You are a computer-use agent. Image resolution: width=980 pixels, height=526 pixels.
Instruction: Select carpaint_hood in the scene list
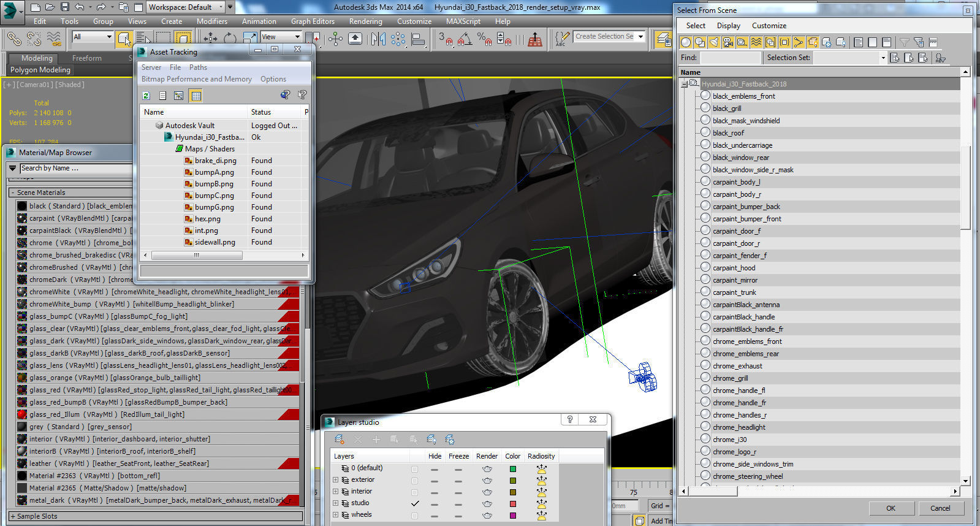[734, 268]
